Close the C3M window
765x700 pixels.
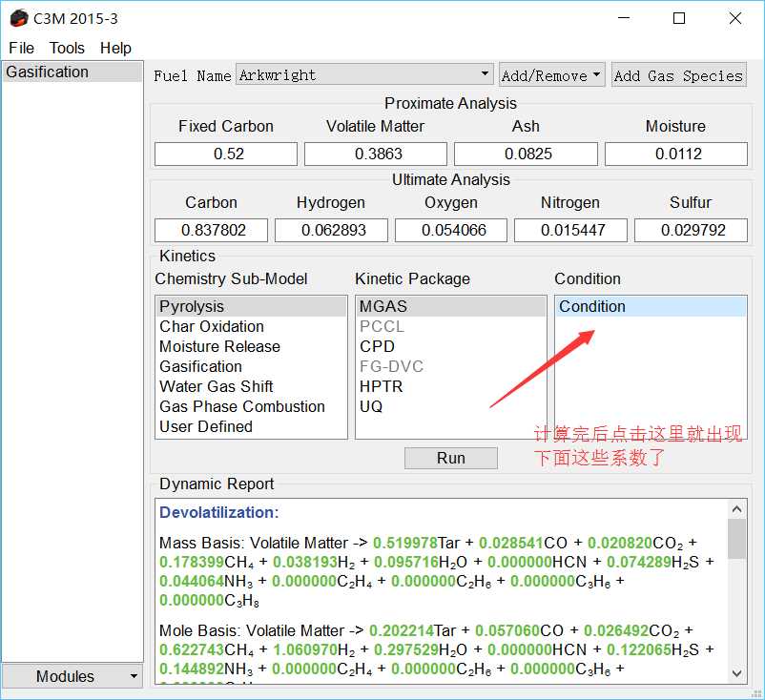click(x=735, y=18)
